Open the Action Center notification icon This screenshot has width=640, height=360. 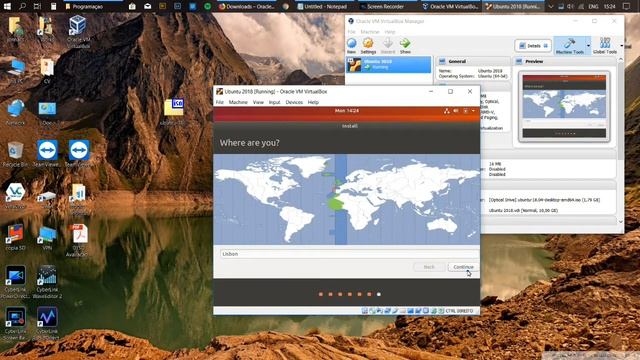(627, 6)
